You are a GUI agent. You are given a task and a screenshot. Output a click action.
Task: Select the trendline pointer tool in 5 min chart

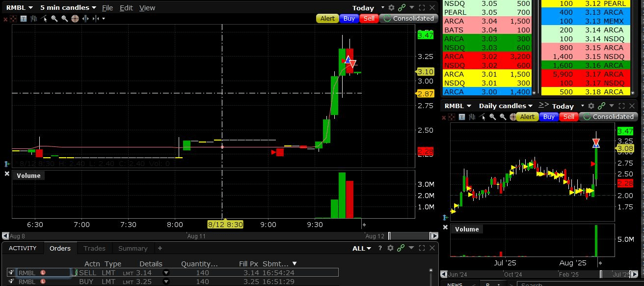pos(44,19)
